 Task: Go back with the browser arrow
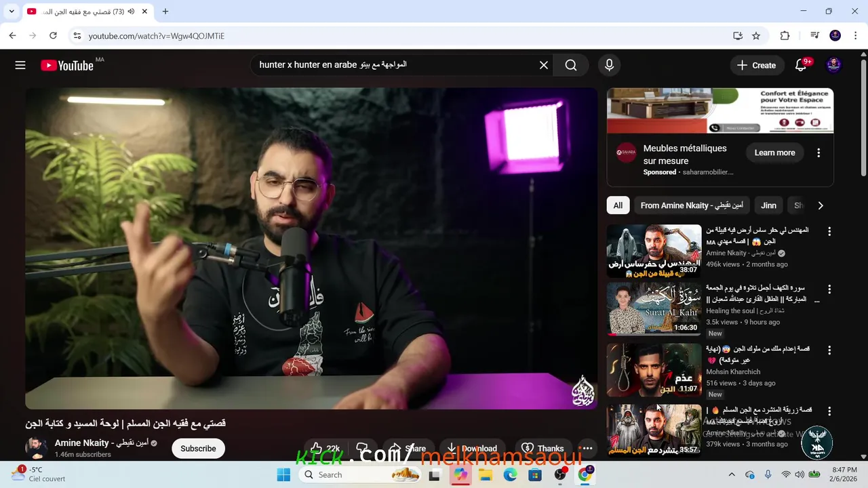[x=12, y=35]
